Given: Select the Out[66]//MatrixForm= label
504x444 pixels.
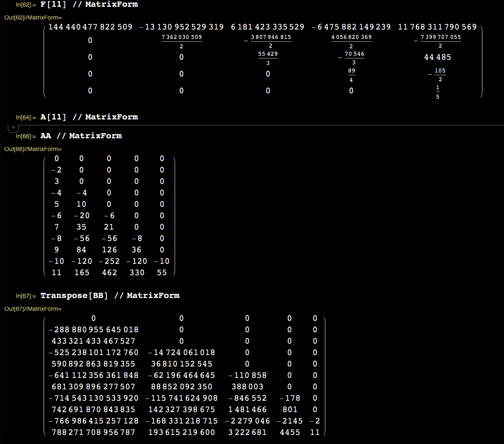Looking at the screenshot, I should (33, 149).
